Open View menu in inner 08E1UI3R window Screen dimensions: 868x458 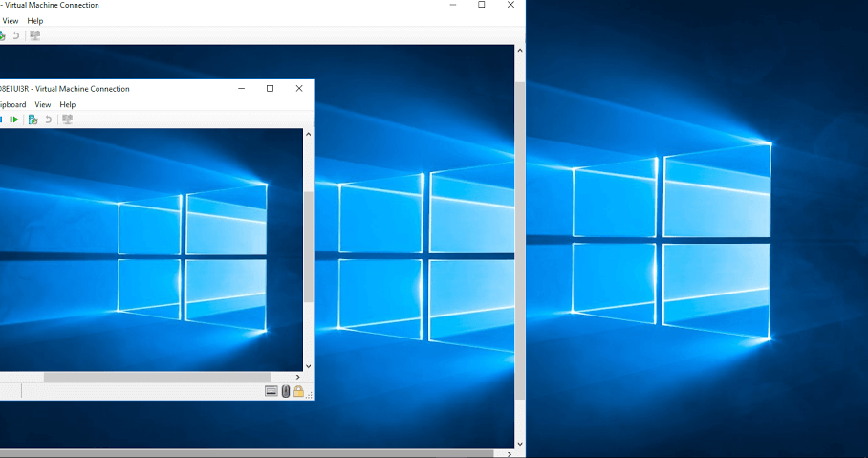tap(43, 104)
